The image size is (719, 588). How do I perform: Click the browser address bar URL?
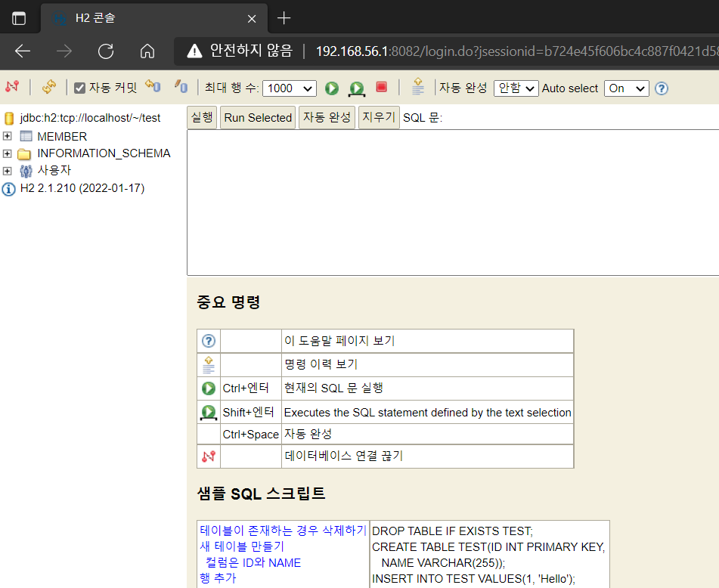(x=517, y=51)
